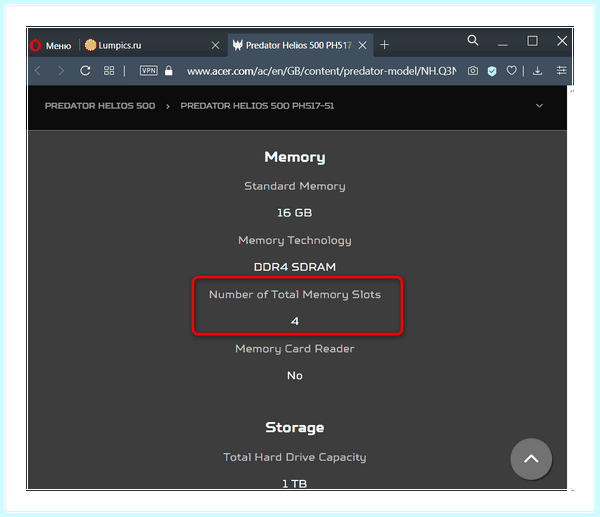Open the Opera Меню button
600x517 pixels.
pyautogui.click(x=51, y=46)
